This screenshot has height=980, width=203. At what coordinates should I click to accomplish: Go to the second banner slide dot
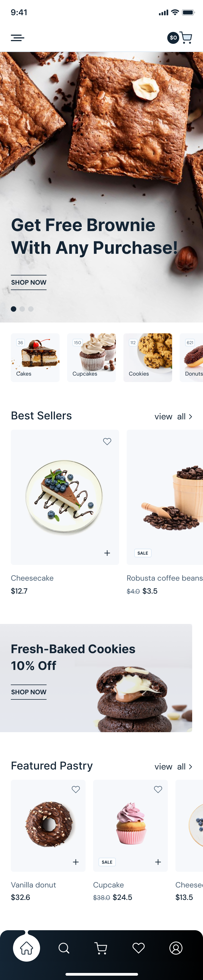click(x=22, y=309)
